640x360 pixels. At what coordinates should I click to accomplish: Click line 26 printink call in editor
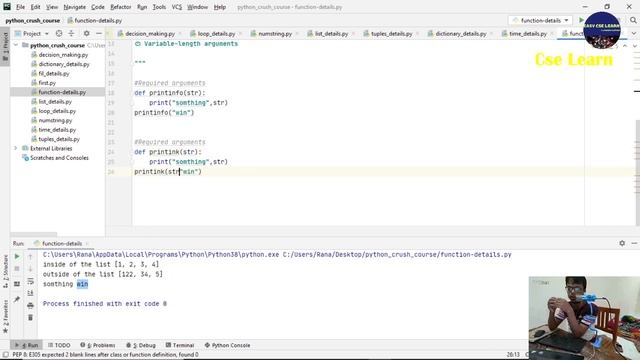coord(168,172)
